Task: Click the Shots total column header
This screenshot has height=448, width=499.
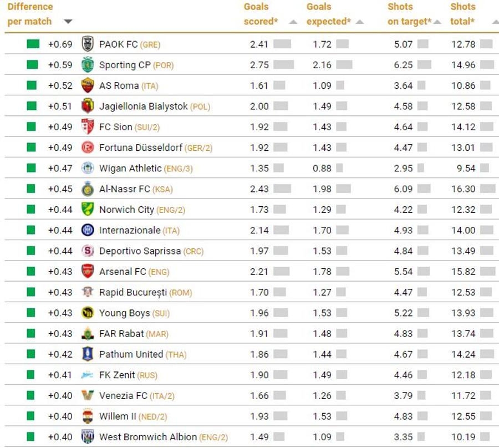Action: click(463, 14)
